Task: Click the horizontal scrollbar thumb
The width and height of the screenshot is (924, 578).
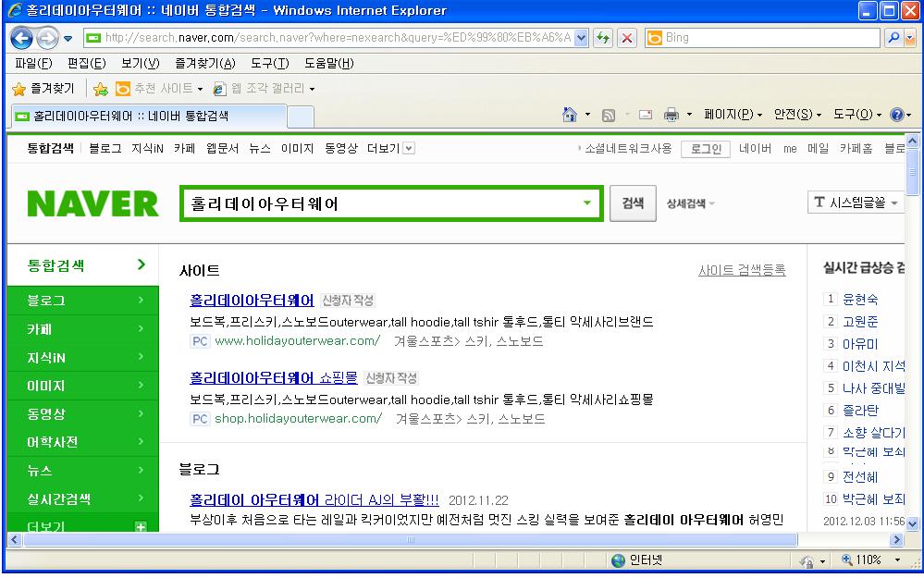Action: coord(410,540)
